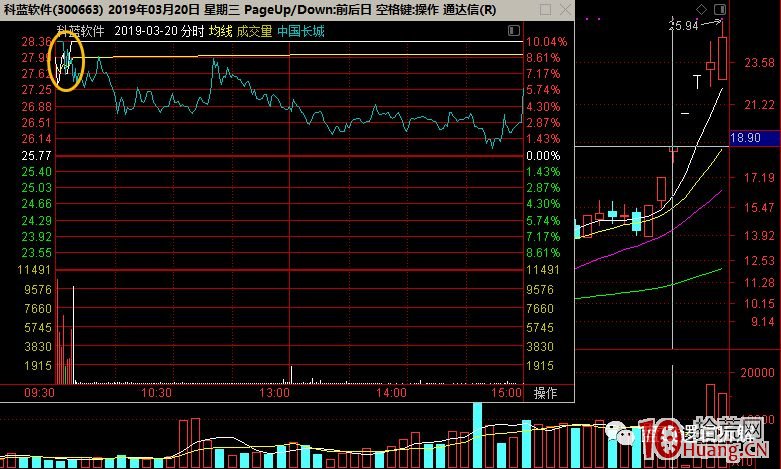This screenshot has height=469, width=781.
Task: Click the 28.36 top price label
Action: [36, 42]
